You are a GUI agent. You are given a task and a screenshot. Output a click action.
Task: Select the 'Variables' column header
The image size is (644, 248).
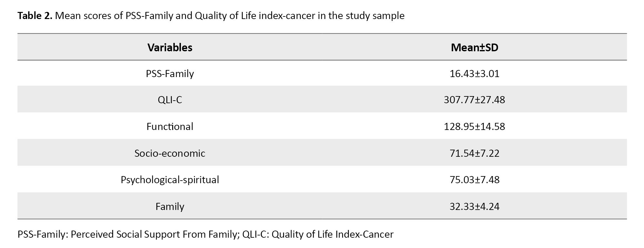170,47
